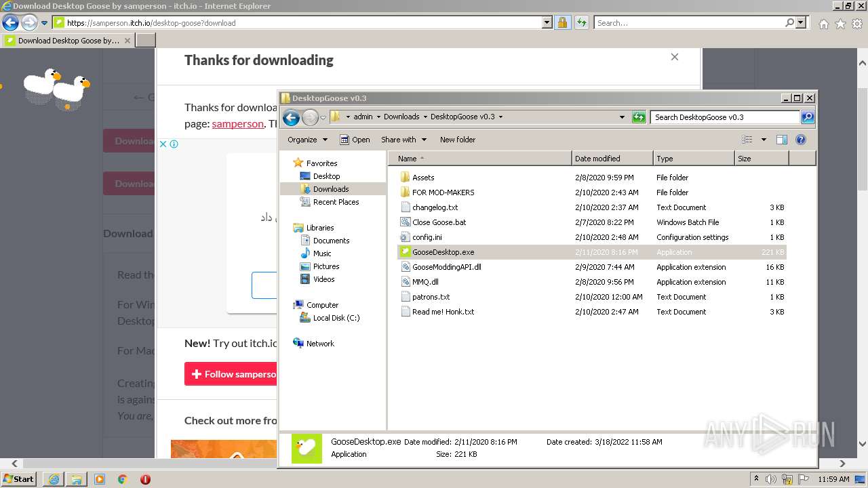Sort files by the Type column
Image resolution: width=868 pixels, height=488 pixels.
pos(694,159)
